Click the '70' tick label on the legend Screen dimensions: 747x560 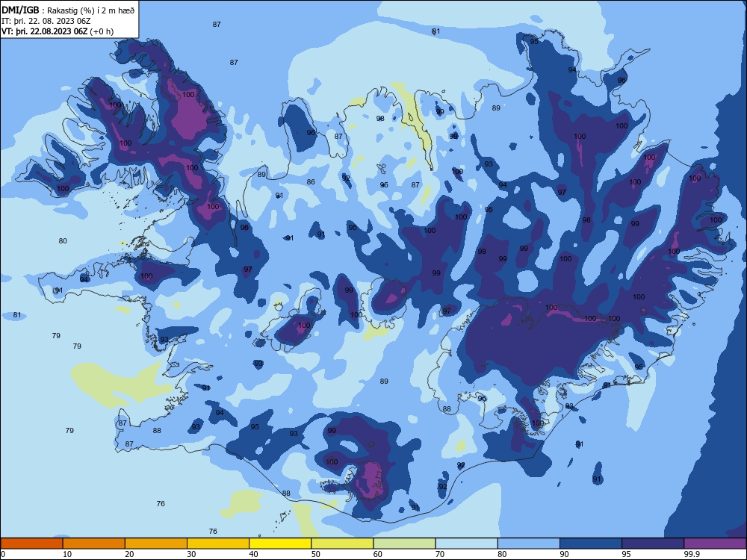(440, 554)
